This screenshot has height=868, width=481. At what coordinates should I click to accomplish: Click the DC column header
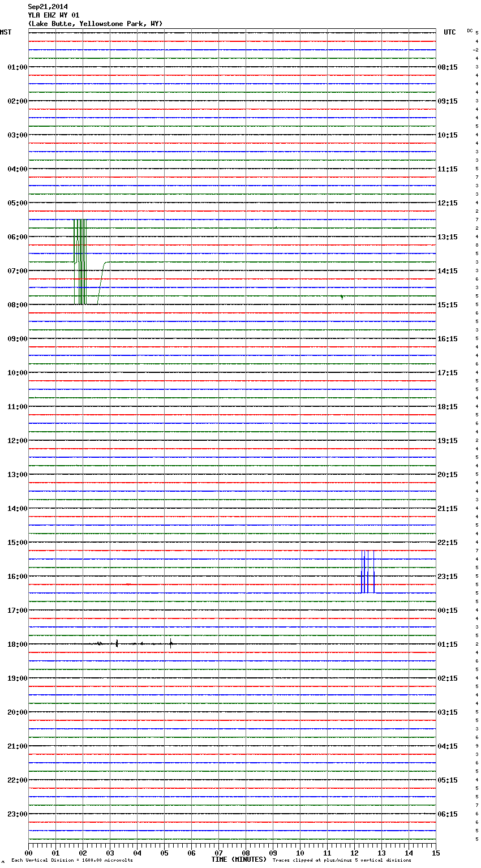point(470,31)
